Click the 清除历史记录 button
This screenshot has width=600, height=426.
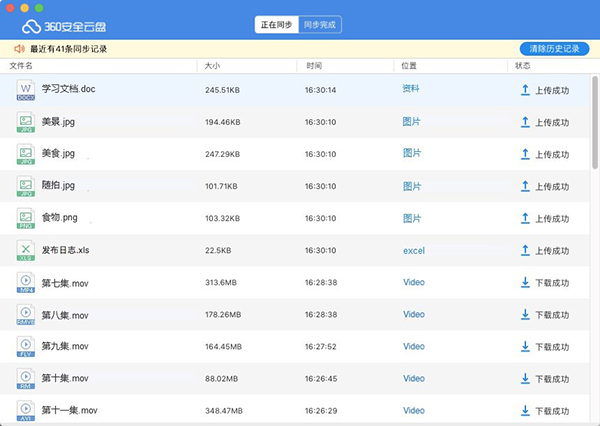(x=554, y=49)
